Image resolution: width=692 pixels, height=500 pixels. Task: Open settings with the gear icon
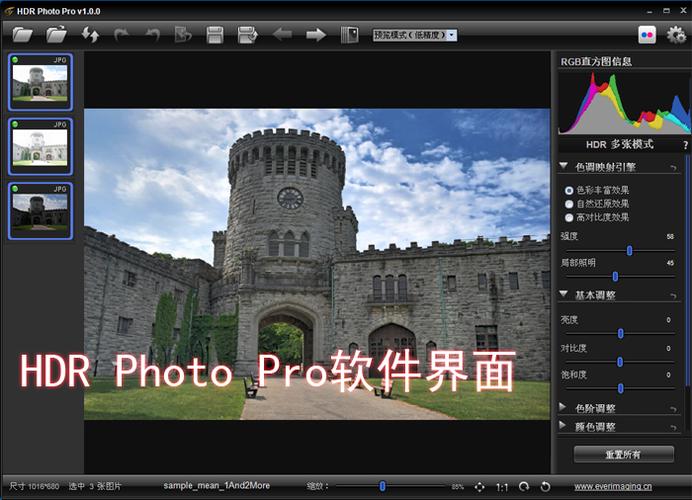pos(677,35)
